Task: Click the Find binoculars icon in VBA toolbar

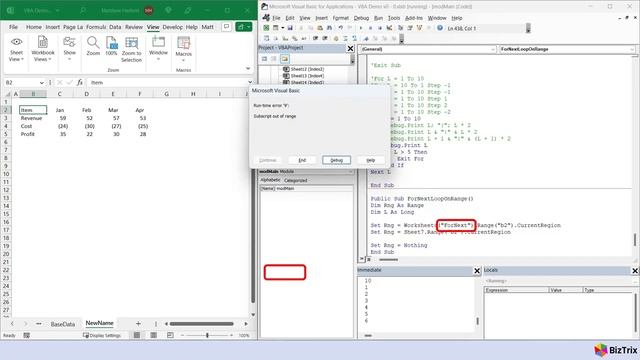Action: click(x=329, y=28)
